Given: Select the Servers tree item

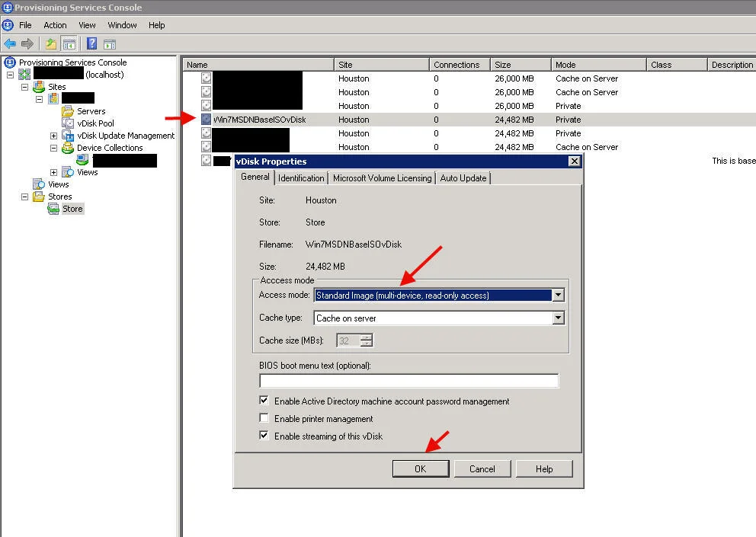Looking at the screenshot, I should 91,111.
